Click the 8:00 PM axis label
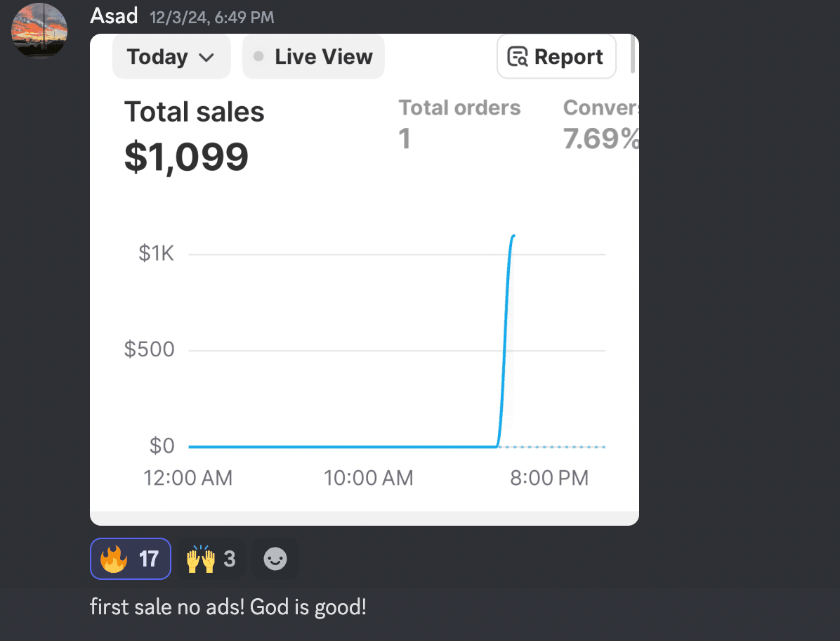 (x=549, y=479)
